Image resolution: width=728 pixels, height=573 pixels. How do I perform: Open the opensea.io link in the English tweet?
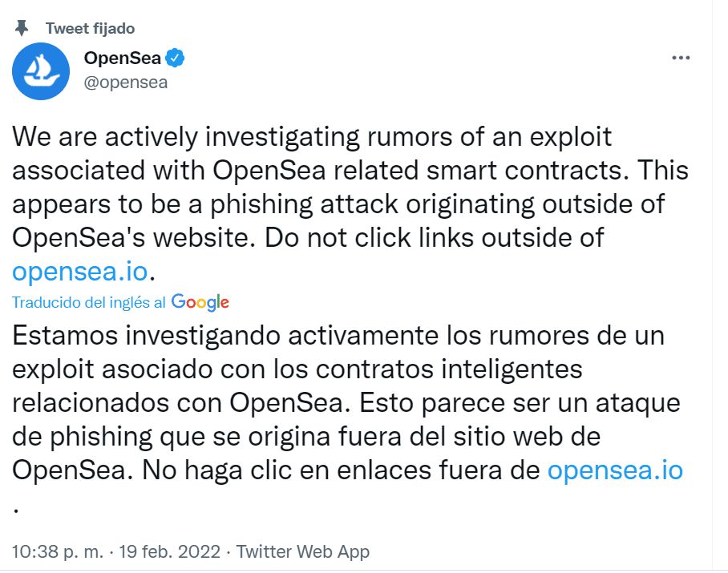pyautogui.click(x=80, y=272)
